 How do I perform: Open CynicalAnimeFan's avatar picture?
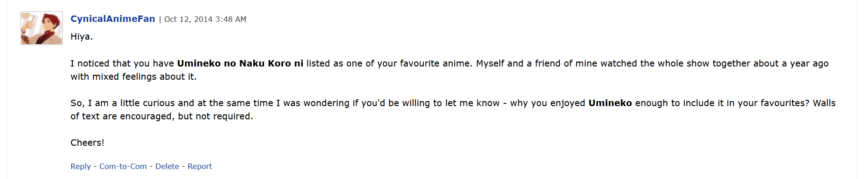tap(41, 28)
